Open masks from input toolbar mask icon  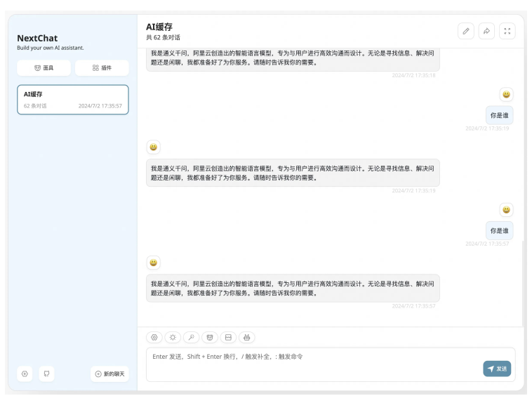click(210, 337)
